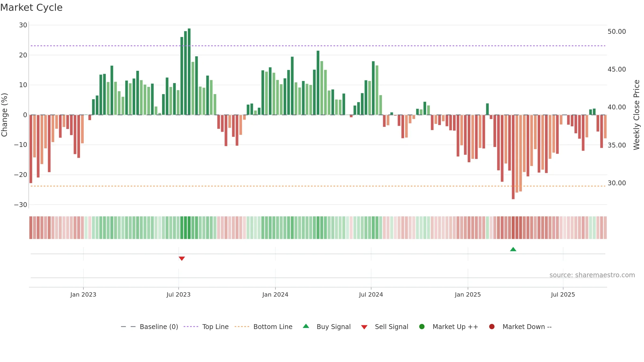Click the −30 tick on the Change axis
The height and width of the screenshot is (362, 644).
(x=21, y=205)
